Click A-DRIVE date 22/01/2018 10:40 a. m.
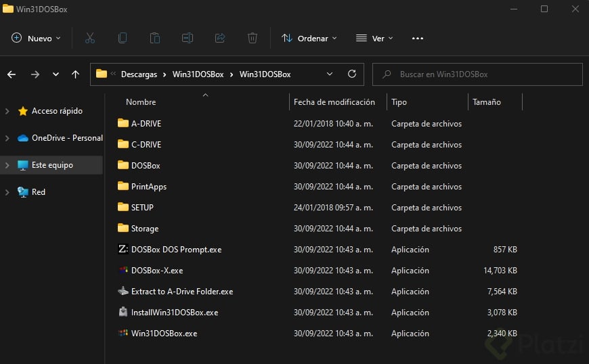 point(333,123)
